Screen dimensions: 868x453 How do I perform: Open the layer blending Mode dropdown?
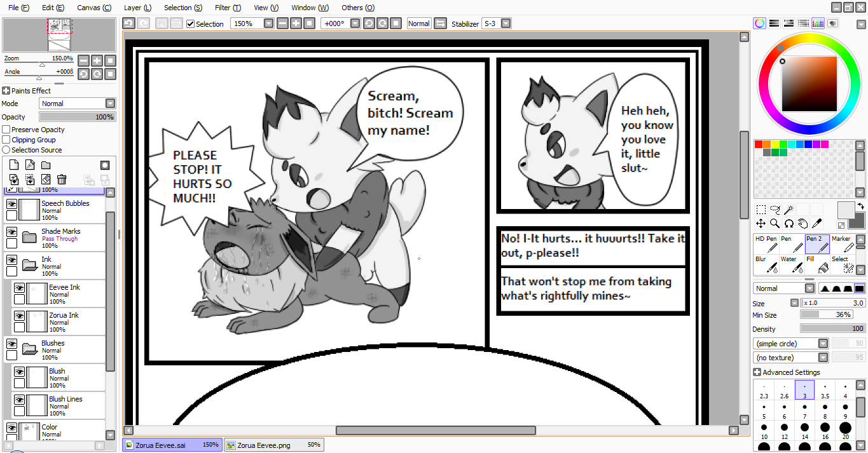pos(110,103)
